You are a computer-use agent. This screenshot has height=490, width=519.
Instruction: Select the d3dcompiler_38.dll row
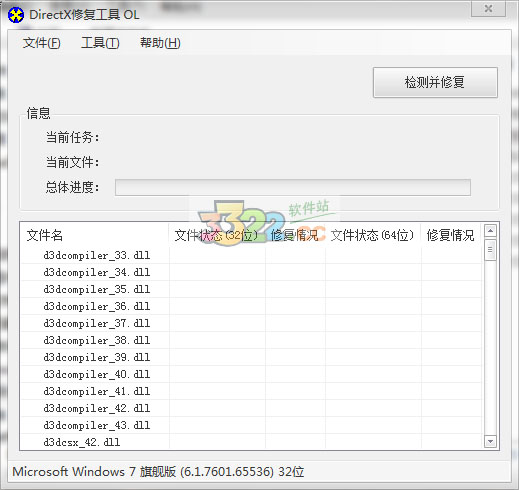click(x=251, y=340)
